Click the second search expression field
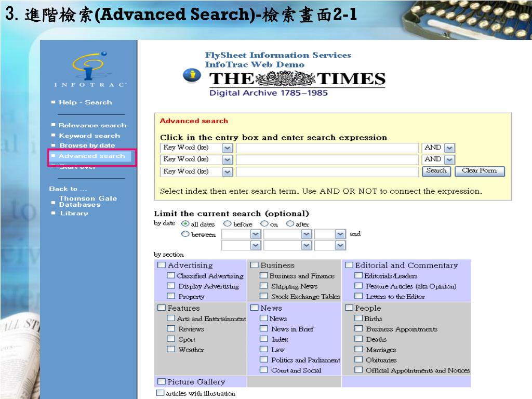This screenshot has height=399, width=532. 327,159
